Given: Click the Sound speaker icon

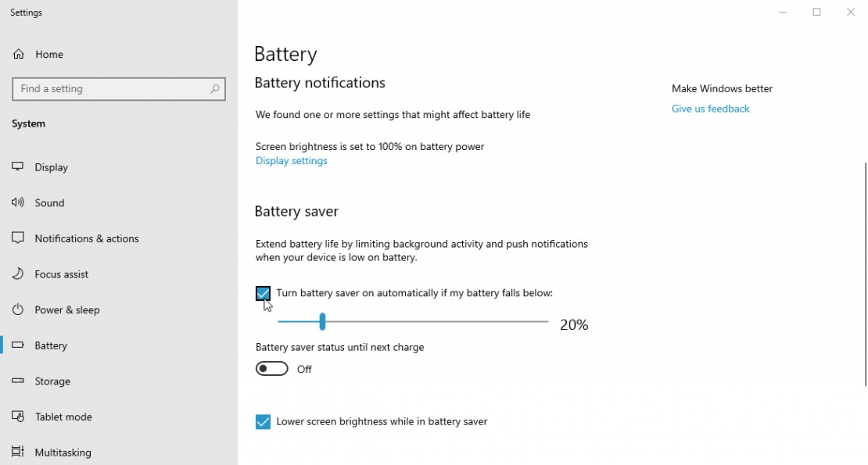Looking at the screenshot, I should tap(18, 202).
